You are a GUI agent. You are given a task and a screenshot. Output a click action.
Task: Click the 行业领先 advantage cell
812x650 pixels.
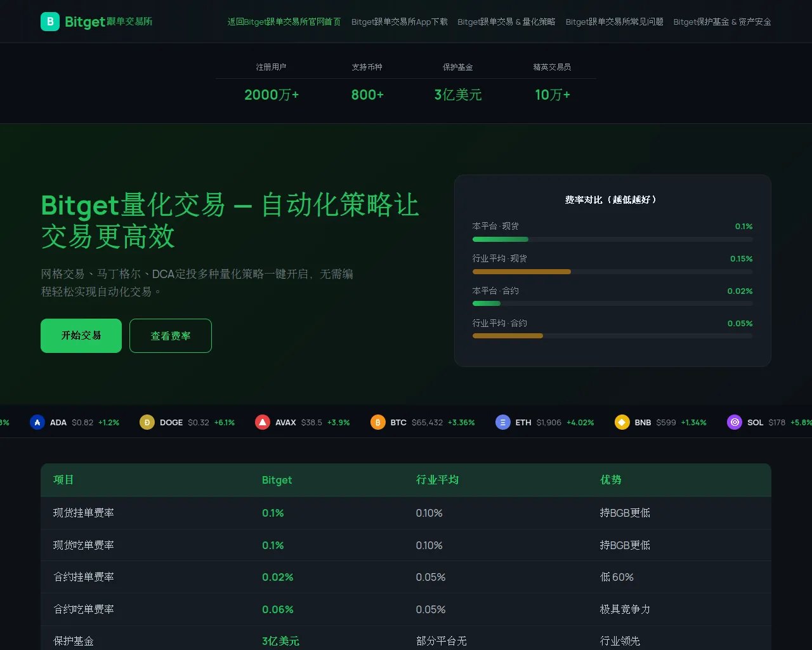click(620, 641)
